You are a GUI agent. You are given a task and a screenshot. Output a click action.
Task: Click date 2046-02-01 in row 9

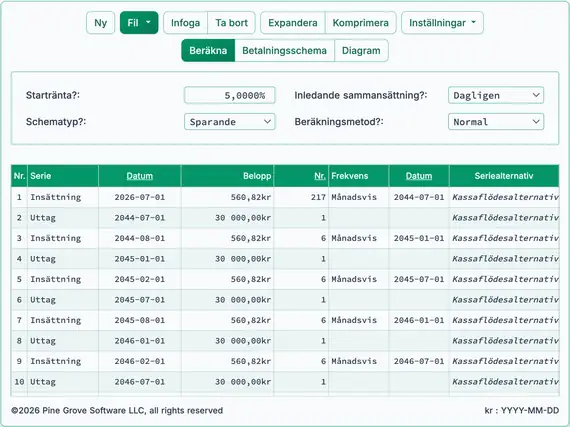pos(140,362)
